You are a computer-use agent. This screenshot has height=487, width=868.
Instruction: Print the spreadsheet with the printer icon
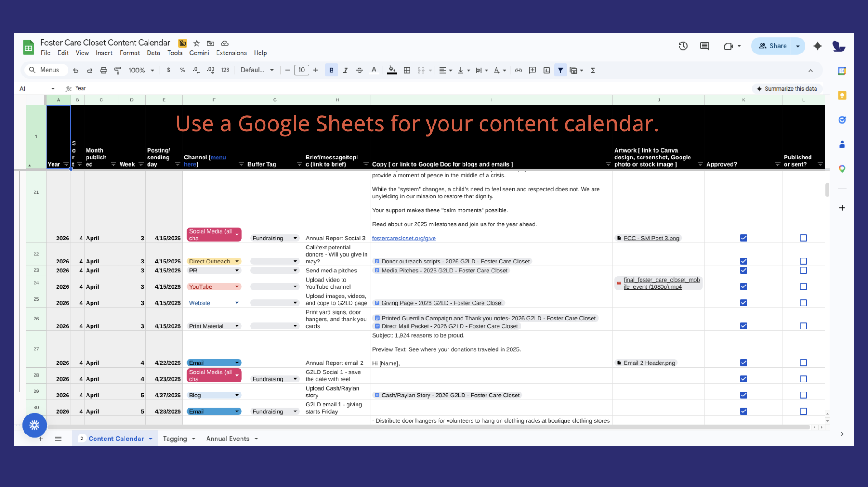pyautogui.click(x=104, y=70)
